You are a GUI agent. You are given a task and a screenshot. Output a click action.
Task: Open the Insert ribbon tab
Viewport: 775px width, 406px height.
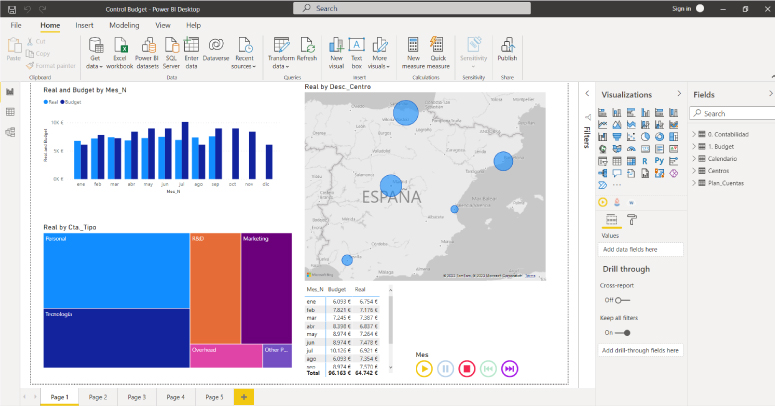click(85, 25)
